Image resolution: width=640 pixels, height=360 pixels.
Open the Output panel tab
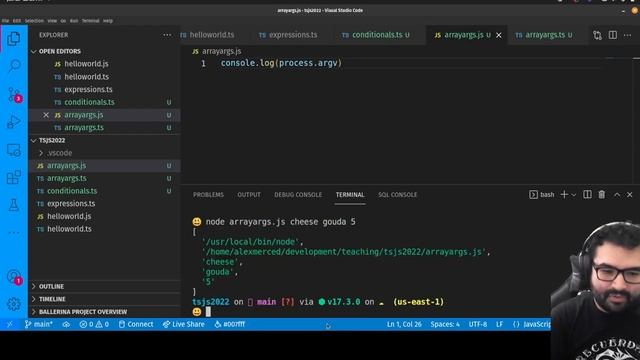[x=249, y=195]
